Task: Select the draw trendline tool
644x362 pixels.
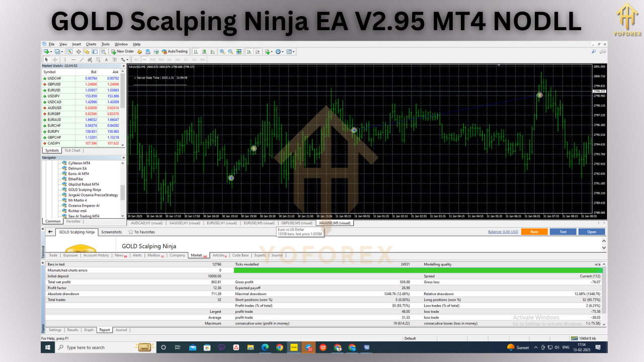Action: click(81, 59)
